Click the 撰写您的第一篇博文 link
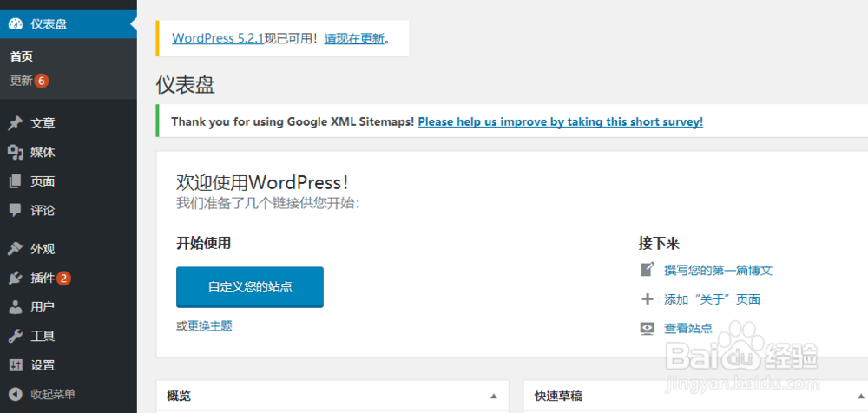Viewport: 868px width, 413px height. tap(718, 270)
